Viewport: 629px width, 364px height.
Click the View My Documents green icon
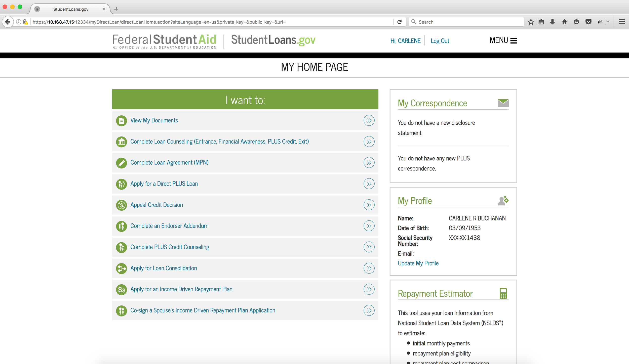[x=121, y=121]
